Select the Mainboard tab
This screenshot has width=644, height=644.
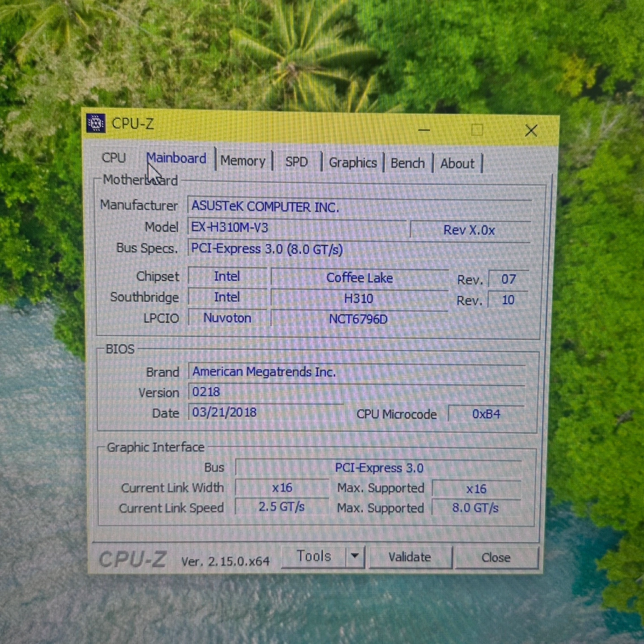point(176,158)
